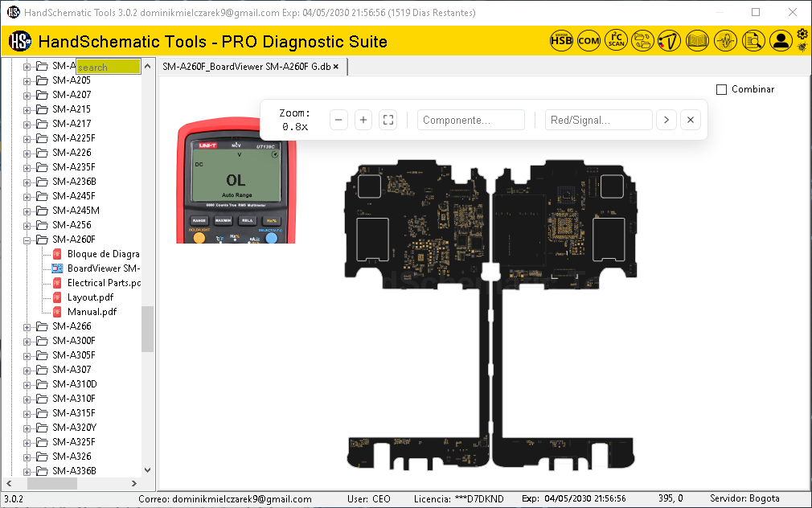
Task: Open the folder sync tool icon
Action: [x=642, y=40]
